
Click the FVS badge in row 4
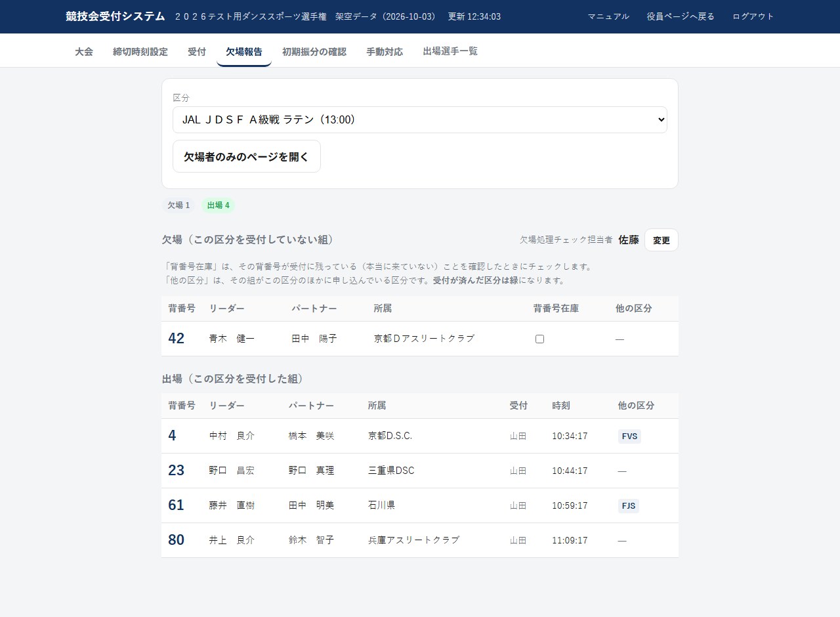pos(629,436)
